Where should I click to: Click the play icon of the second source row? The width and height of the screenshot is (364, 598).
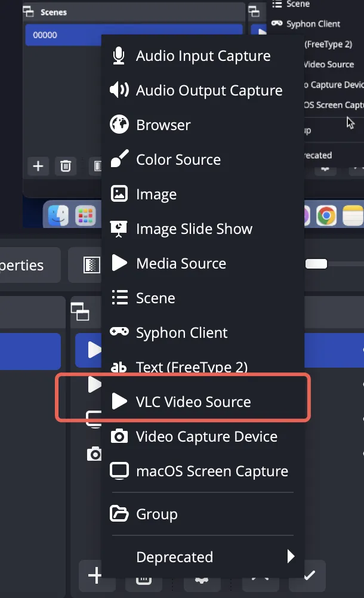94,384
